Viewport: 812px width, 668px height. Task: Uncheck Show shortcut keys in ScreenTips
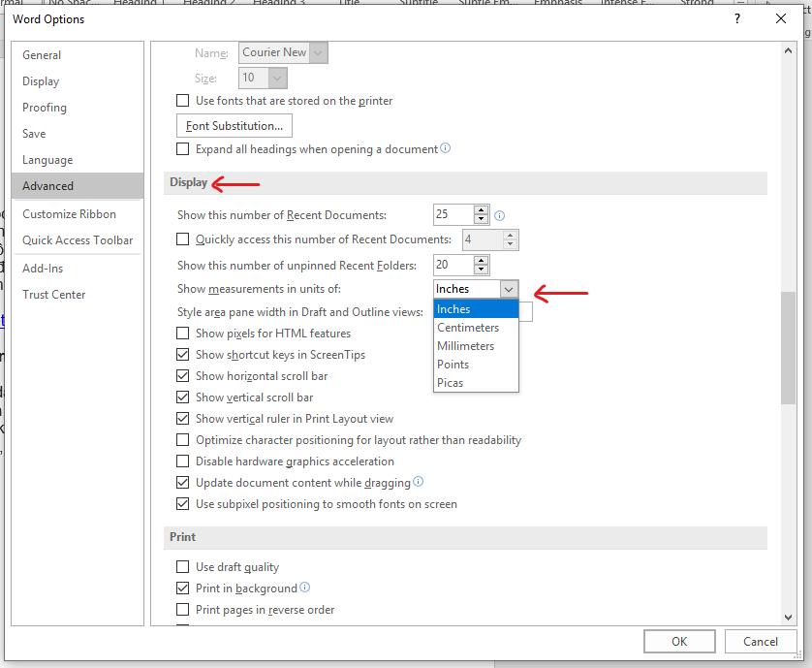[181, 354]
